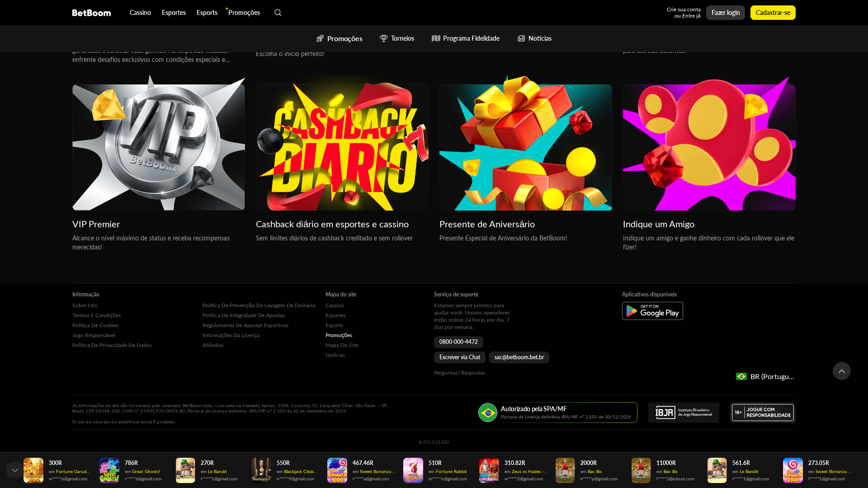Open the Termos E Condições link
The width and height of the screenshot is (868, 488).
pos(96,315)
